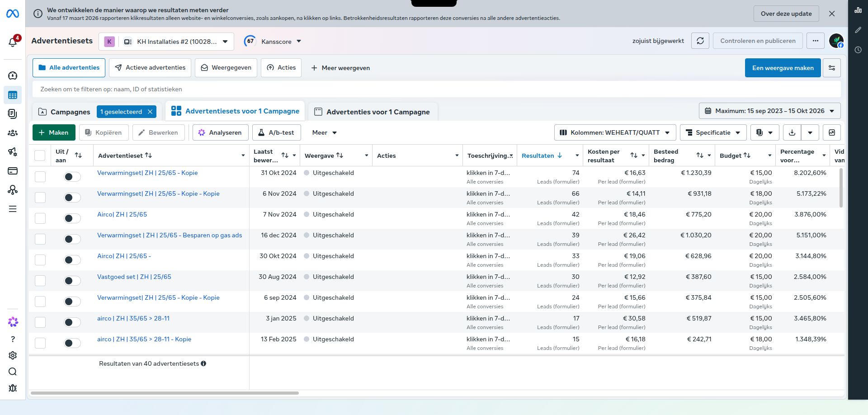The width and height of the screenshot is (868, 415).
Task: Open the notifications bell
Action: coord(13,42)
